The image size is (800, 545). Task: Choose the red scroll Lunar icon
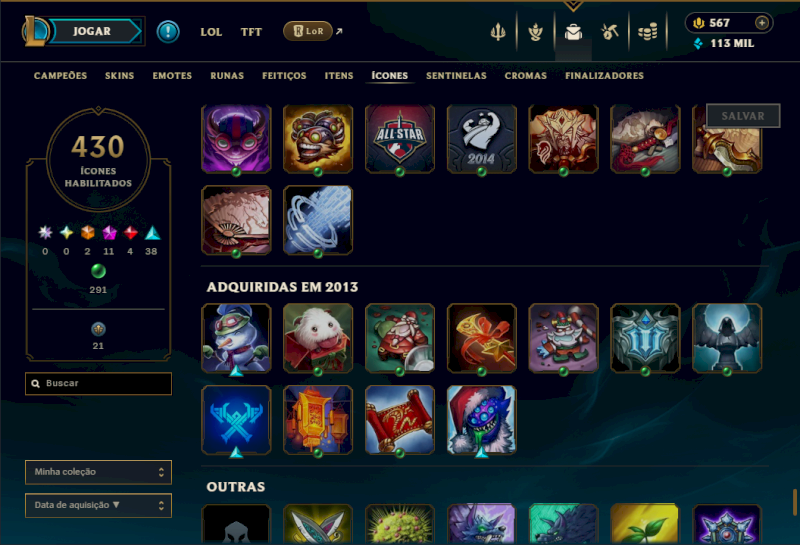(x=400, y=419)
